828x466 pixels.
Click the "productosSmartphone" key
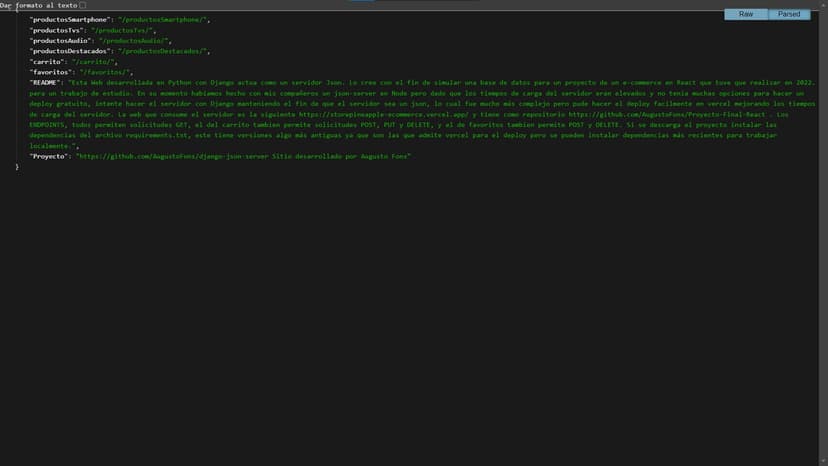click(x=70, y=20)
